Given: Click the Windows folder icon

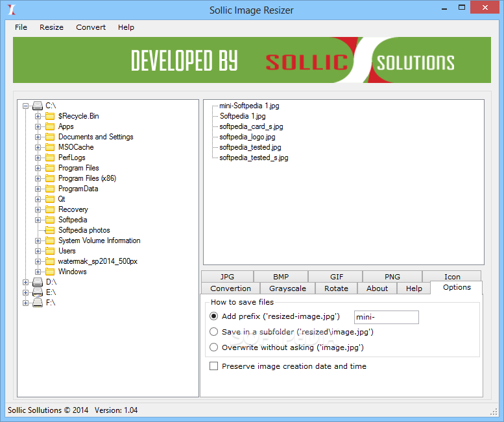Looking at the screenshot, I should pyautogui.click(x=50, y=272).
